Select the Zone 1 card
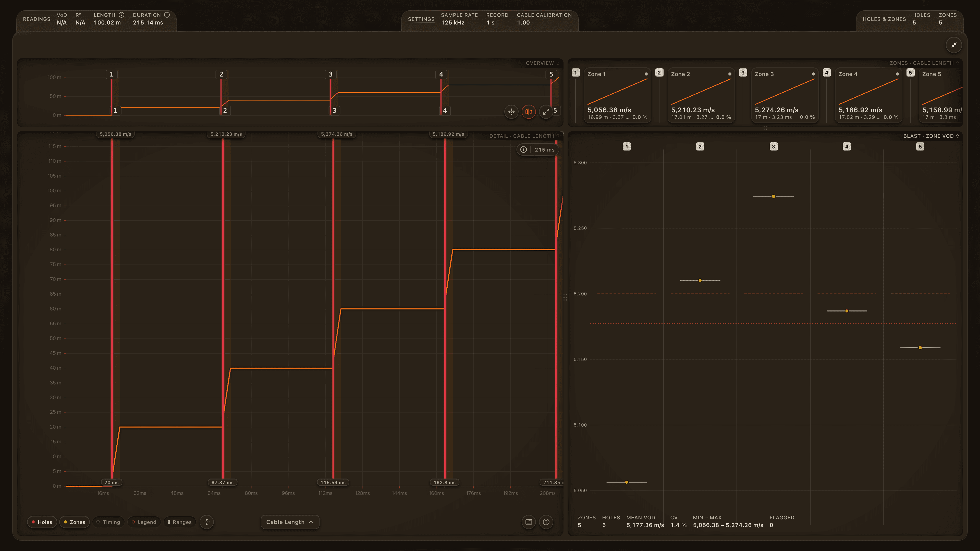The height and width of the screenshot is (551, 980). pyautogui.click(x=617, y=95)
